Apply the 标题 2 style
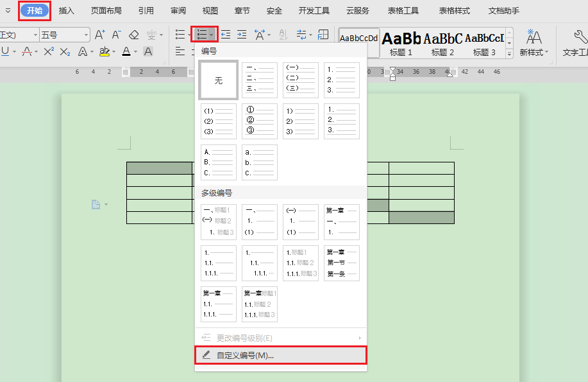 [x=442, y=44]
